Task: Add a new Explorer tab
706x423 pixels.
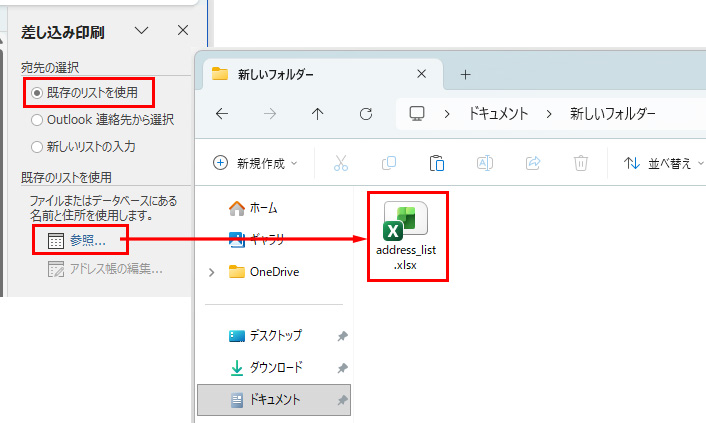Action: [465, 75]
